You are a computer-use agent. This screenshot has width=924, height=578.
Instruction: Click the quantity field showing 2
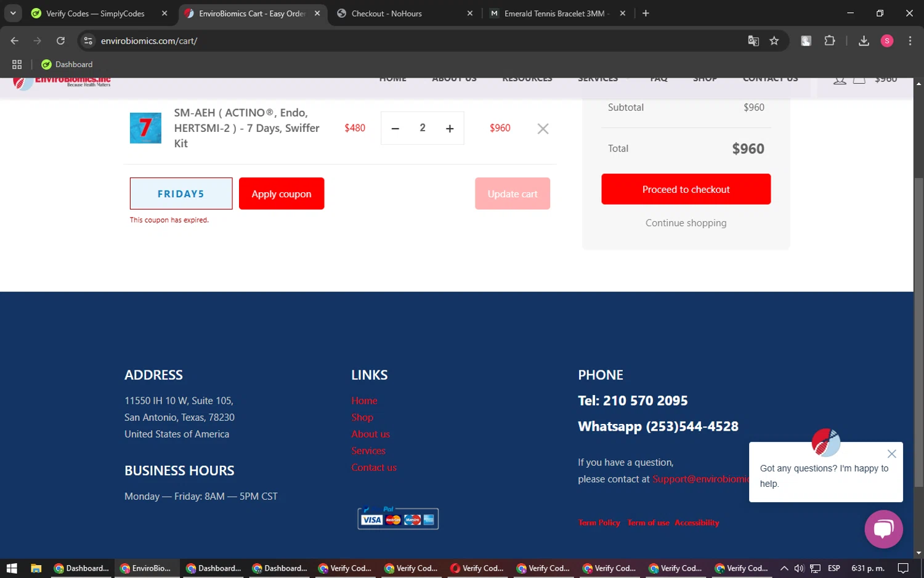423,128
